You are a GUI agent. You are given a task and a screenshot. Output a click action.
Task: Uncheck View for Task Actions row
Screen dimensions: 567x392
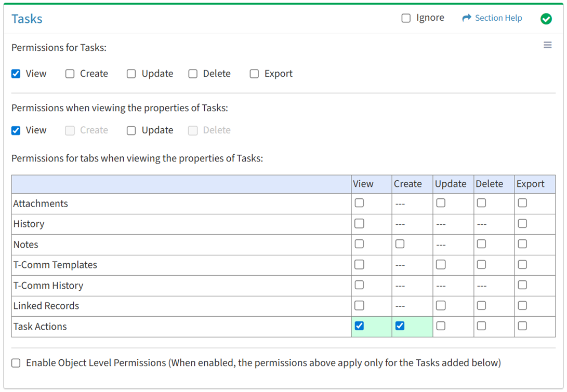coord(359,326)
